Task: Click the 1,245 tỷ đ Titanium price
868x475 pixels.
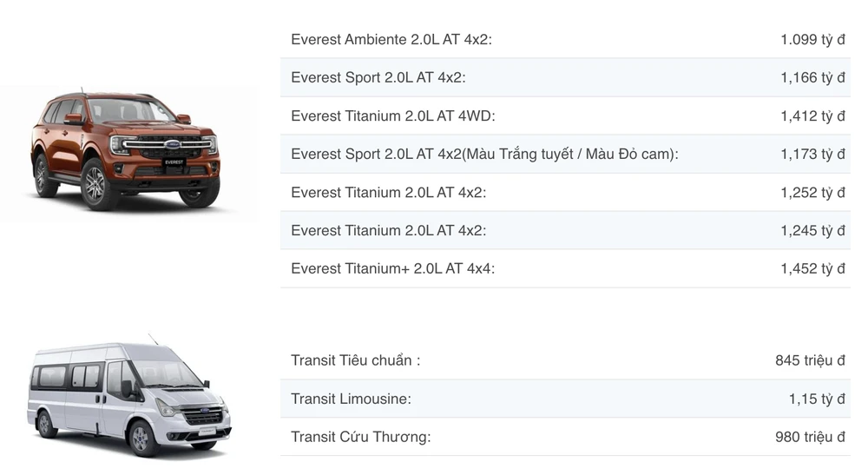Action: pos(812,230)
